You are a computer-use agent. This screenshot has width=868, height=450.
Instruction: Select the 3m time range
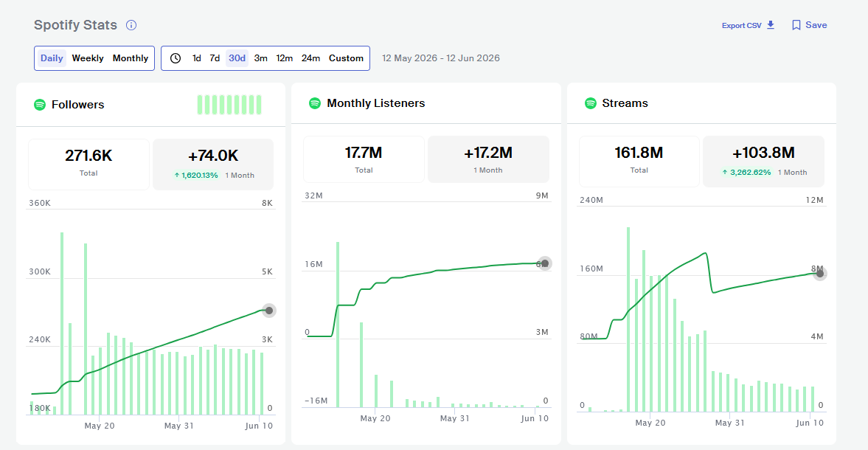click(x=261, y=58)
